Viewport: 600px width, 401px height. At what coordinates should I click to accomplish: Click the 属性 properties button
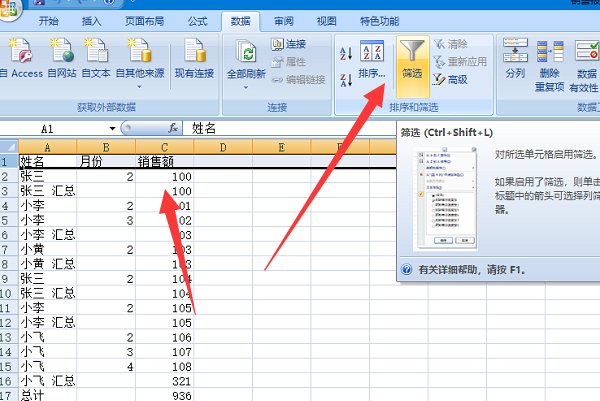(289, 62)
